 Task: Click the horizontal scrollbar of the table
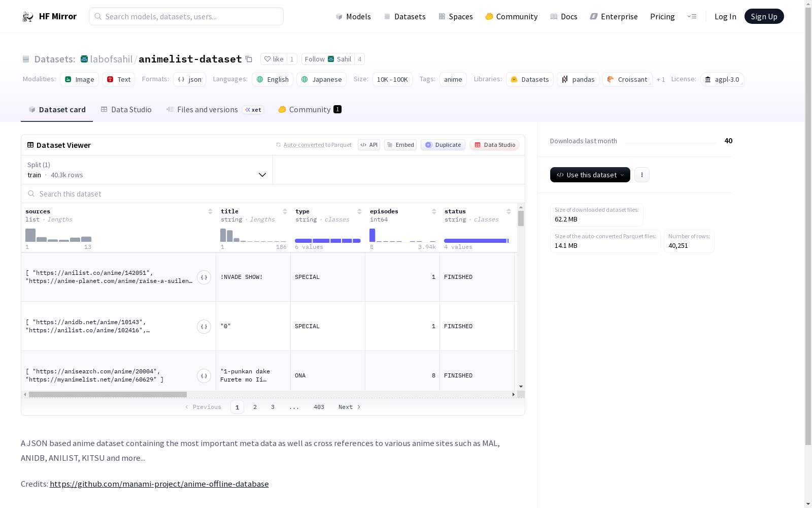pos(108,394)
